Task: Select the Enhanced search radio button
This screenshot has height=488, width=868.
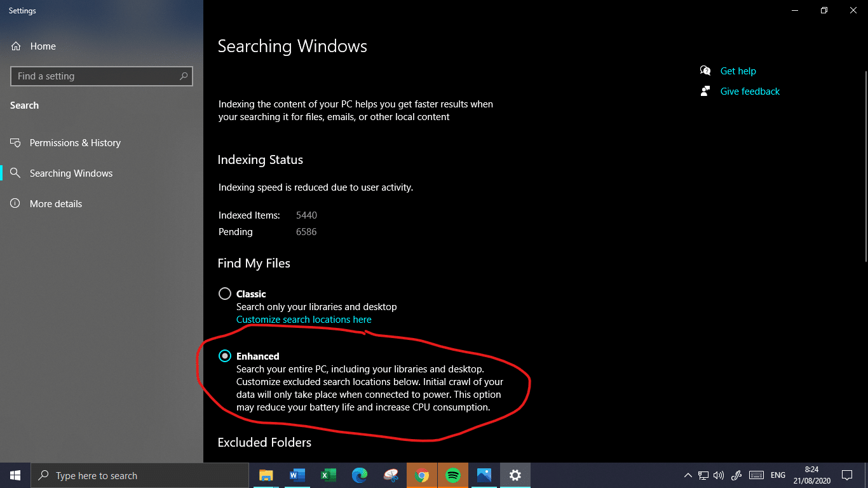Action: (224, 356)
